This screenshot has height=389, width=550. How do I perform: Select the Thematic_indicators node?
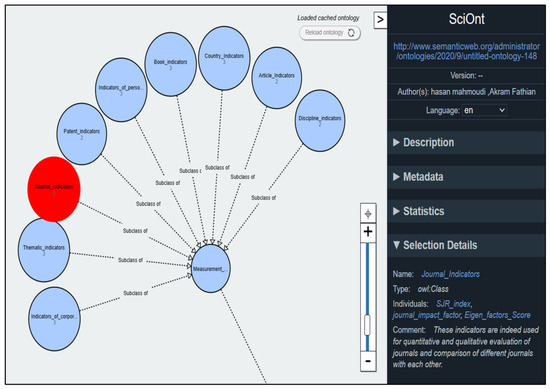tap(44, 250)
